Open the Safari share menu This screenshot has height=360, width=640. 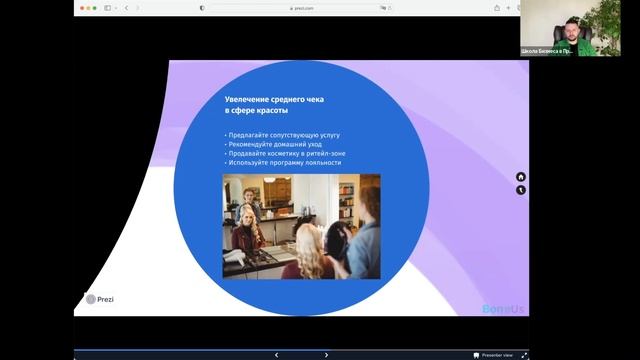[497, 8]
